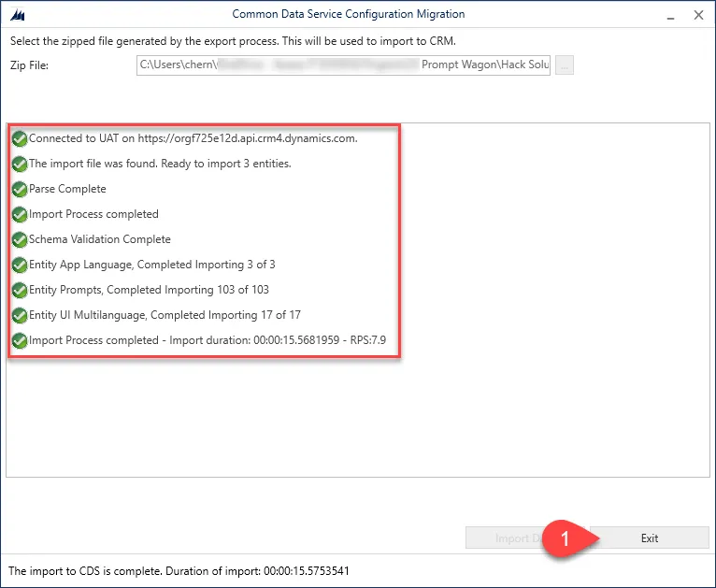This screenshot has height=588, width=716.
Task: Click the 'Select the zipped file' instruction text
Action: (x=233, y=41)
